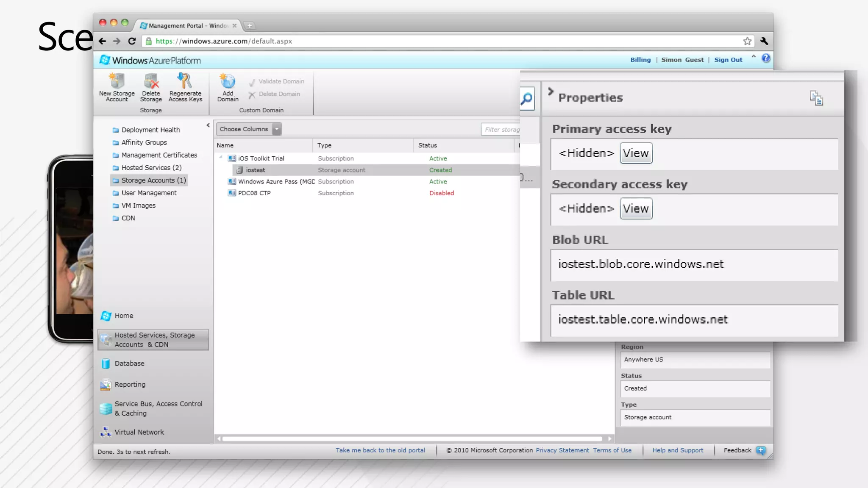Screen dimensions: 868x488
Task: View the primary access key
Action: pos(636,153)
